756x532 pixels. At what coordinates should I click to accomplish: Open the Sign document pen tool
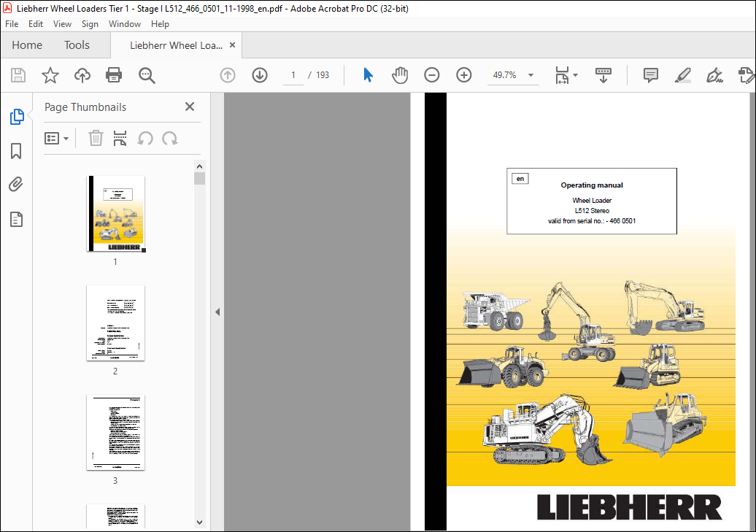[x=714, y=75]
